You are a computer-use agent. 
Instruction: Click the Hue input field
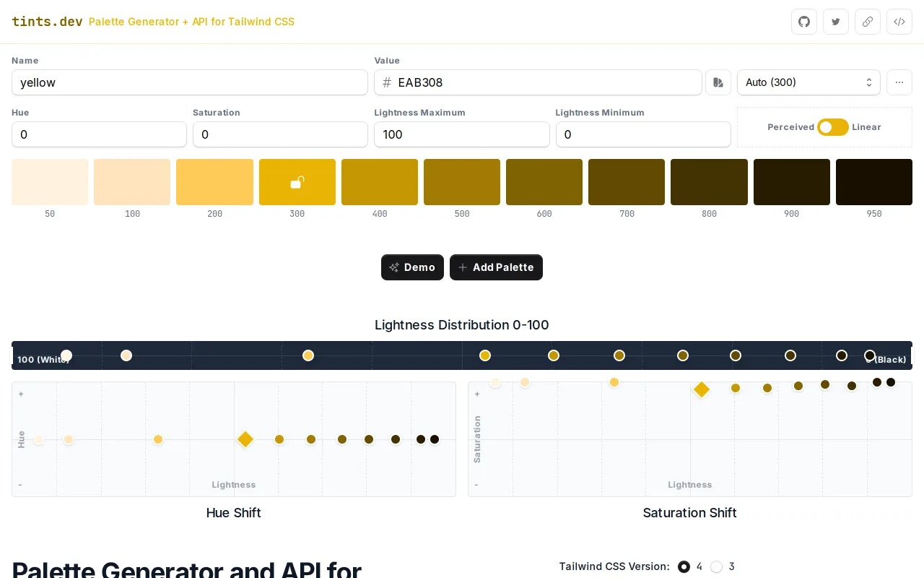click(x=99, y=134)
